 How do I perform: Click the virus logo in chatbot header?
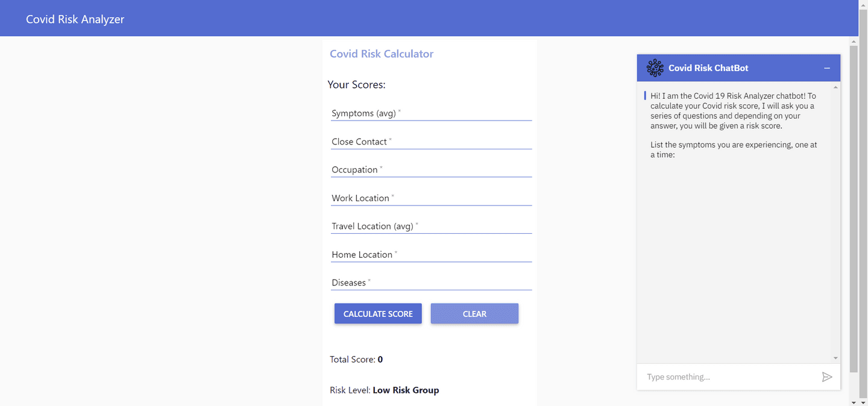point(655,68)
